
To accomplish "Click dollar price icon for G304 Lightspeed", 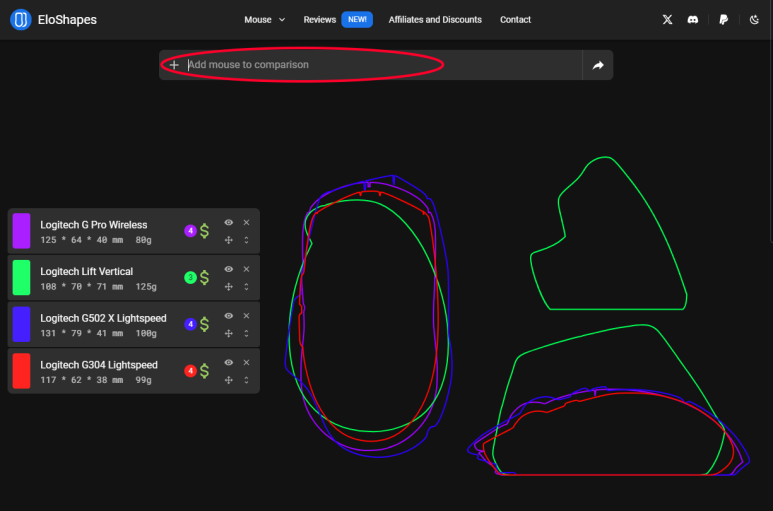I will 205,371.
